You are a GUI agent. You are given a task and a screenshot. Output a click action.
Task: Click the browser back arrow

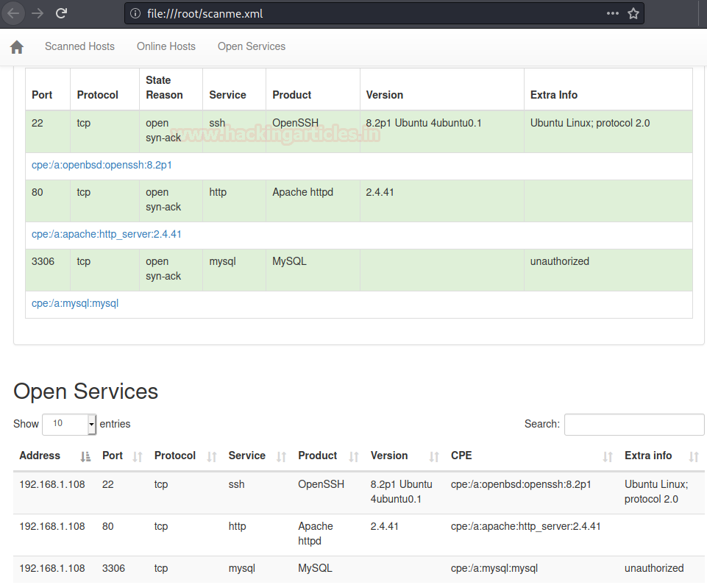tap(13, 13)
